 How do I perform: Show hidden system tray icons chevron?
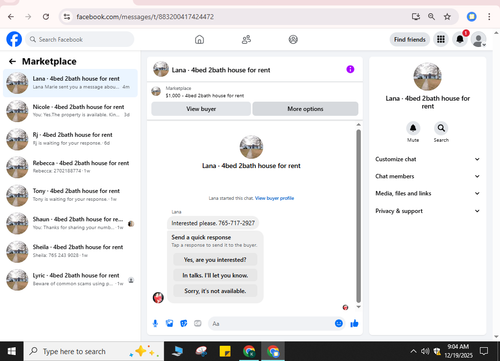click(x=413, y=351)
